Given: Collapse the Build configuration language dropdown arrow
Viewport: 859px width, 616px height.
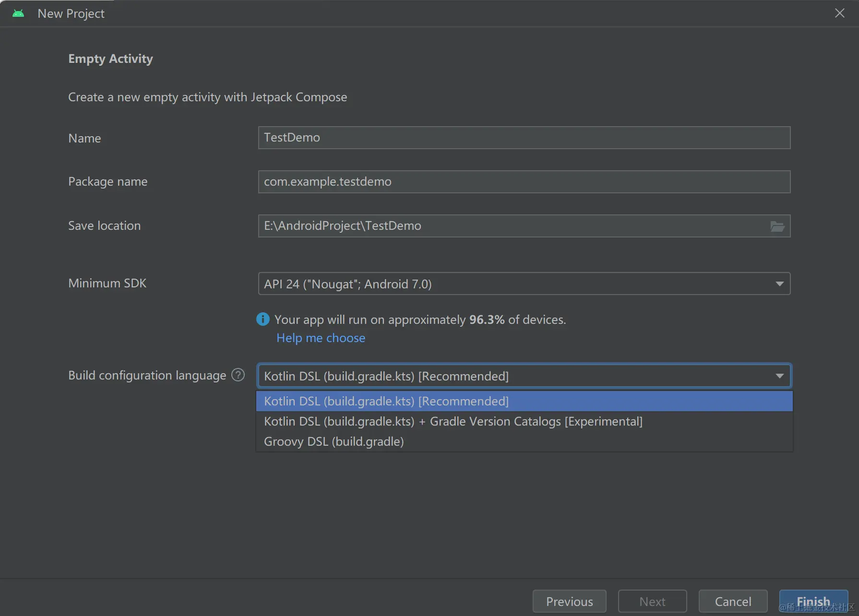Looking at the screenshot, I should (779, 376).
